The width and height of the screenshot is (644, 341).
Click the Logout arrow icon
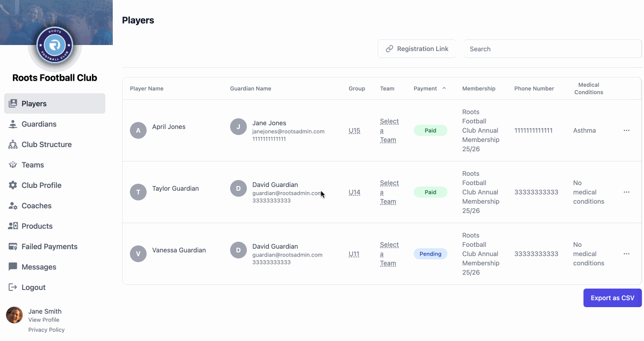tap(13, 287)
